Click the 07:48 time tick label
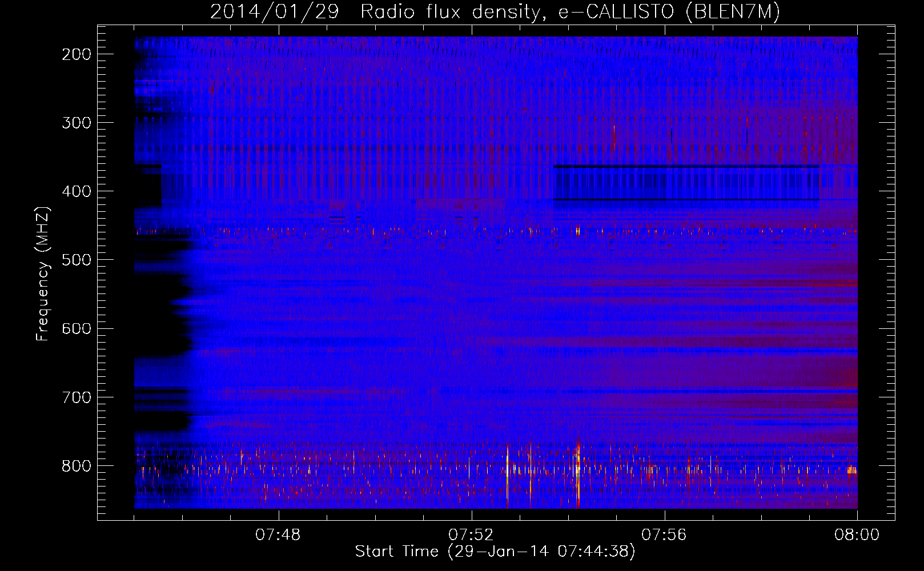The height and width of the screenshot is (571, 924). click(x=278, y=535)
